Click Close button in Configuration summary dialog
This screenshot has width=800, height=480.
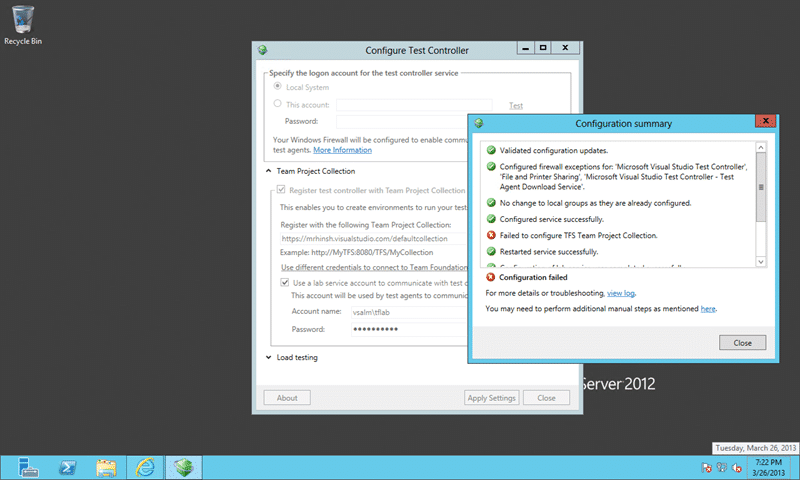pyautogui.click(x=742, y=343)
